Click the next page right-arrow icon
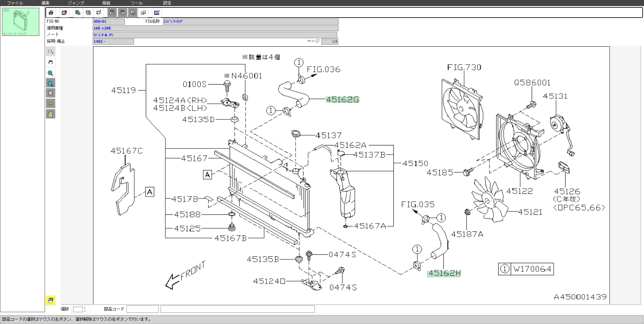This screenshot has height=324, width=644. coord(143,13)
